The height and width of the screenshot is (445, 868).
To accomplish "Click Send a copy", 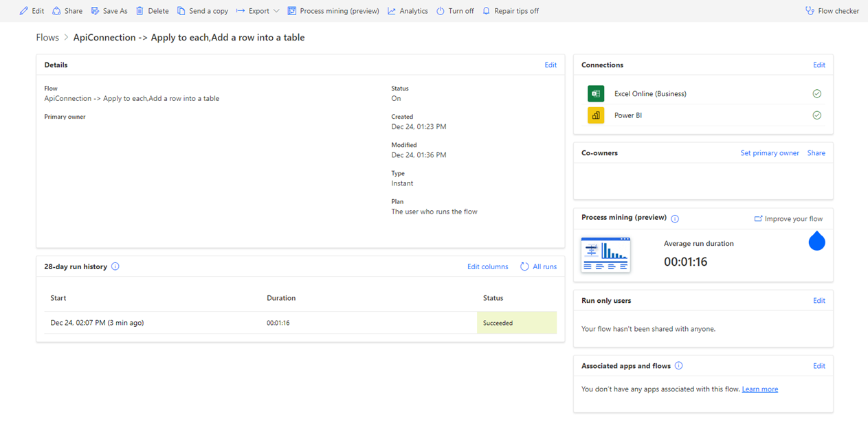I will tap(203, 11).
